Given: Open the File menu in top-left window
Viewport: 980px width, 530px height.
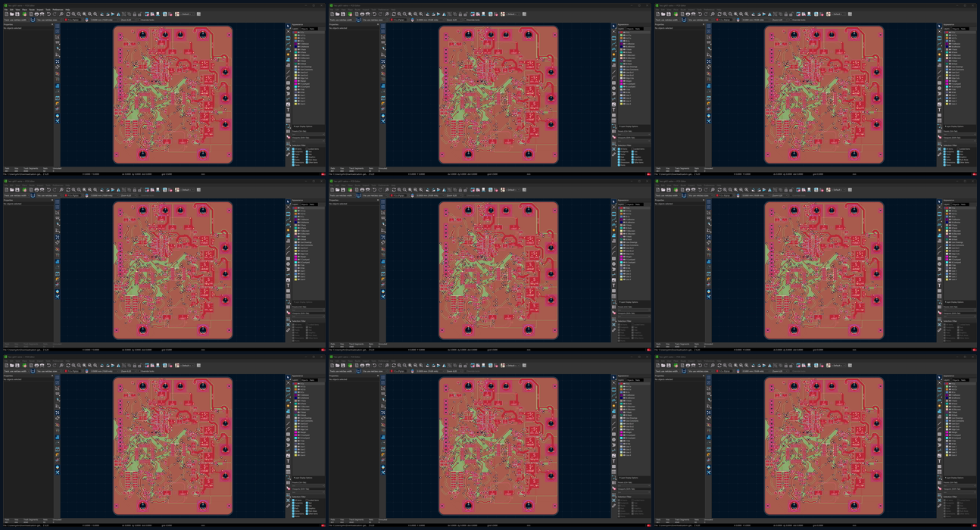Looking at the screenshot, I should (x=6, y=10).
